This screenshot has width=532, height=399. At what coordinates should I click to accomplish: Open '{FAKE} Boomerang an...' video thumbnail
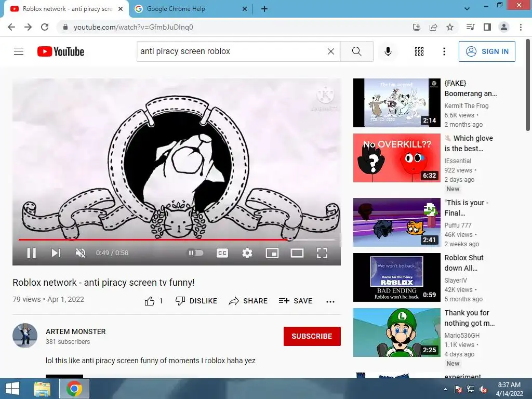pos(396,103)
